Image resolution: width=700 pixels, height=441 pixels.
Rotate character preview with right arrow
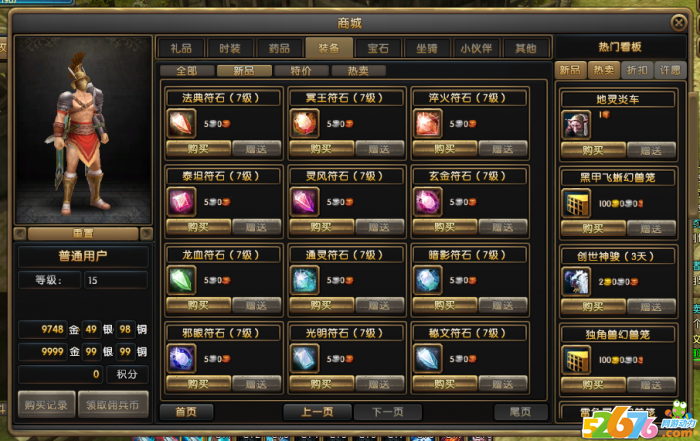pos(146,233)
